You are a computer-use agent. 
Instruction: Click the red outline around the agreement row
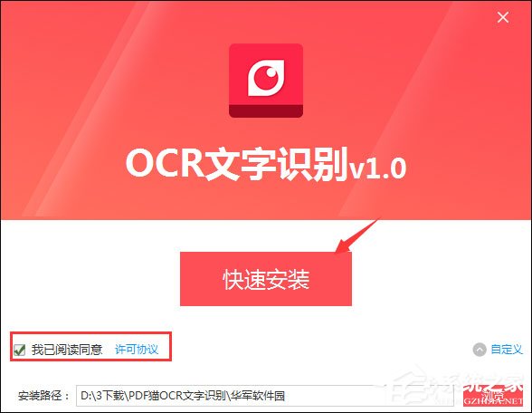click(x=90, y=333)
